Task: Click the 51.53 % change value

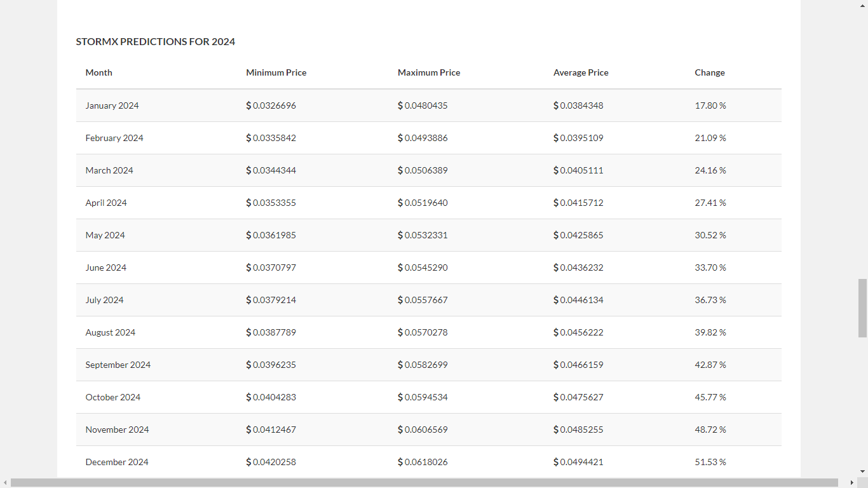Action: [710, 462]
